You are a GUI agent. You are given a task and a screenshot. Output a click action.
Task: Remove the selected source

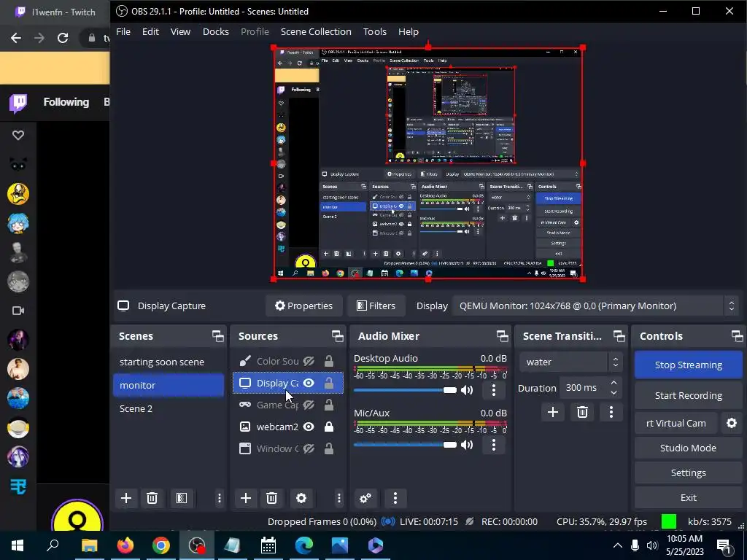pos(271,498)
